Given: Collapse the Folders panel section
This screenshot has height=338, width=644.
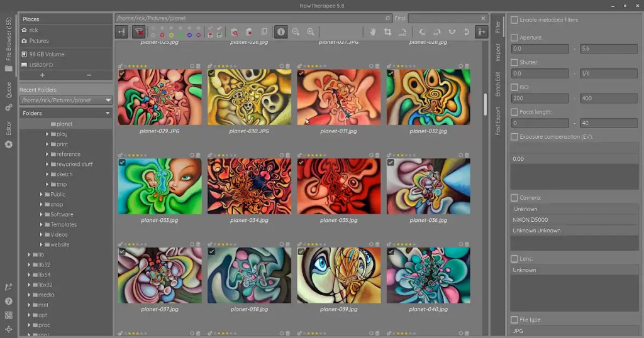Looking at the screenshot, I should [108, 113].
